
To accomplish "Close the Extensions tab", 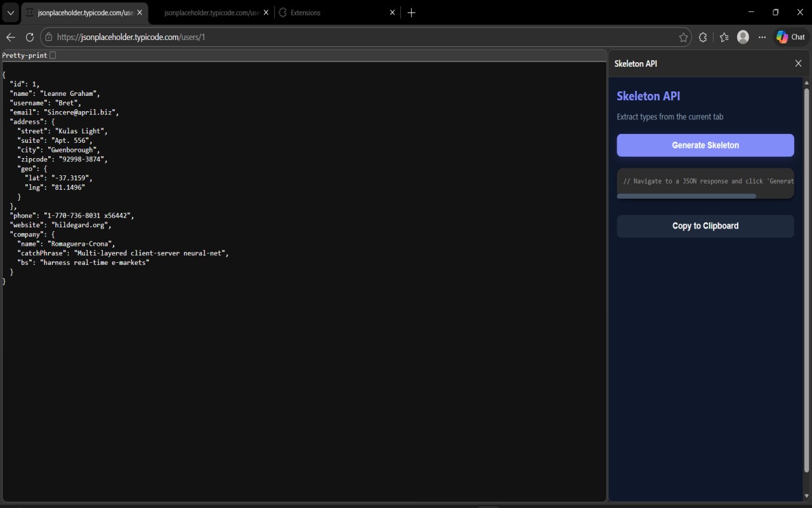I will click(393, 13).
